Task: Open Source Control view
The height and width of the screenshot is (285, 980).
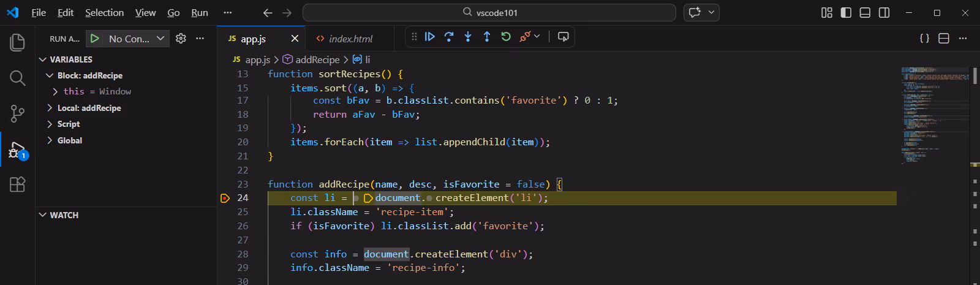Action: (x=17, y=113)
